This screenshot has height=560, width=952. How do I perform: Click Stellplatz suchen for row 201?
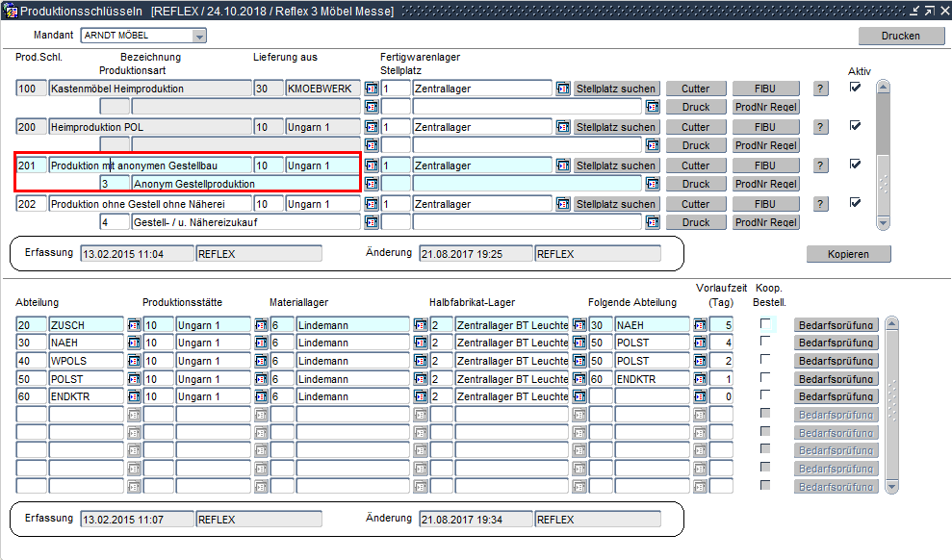pos(617,165)
